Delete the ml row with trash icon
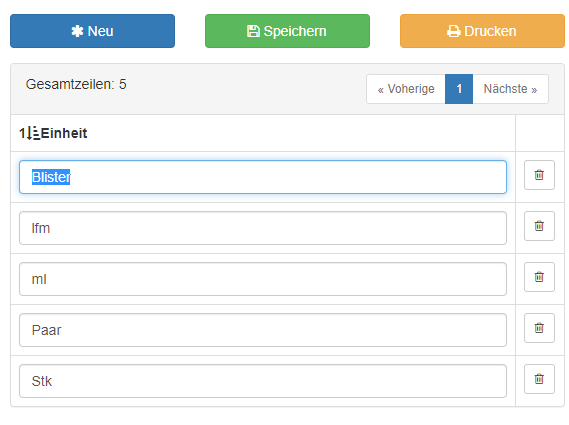The image size is (569, 425). coord(539,277)
